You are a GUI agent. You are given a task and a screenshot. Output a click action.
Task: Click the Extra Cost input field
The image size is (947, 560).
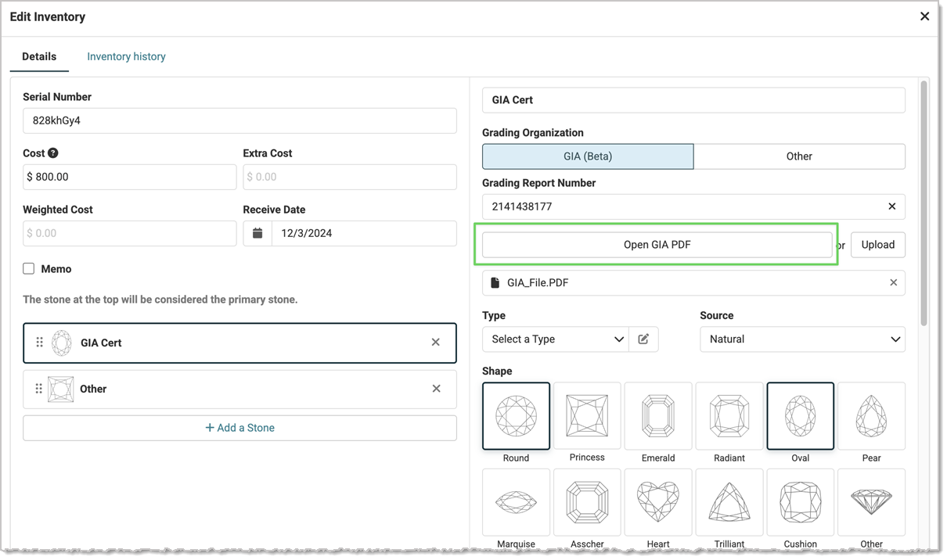350,177
